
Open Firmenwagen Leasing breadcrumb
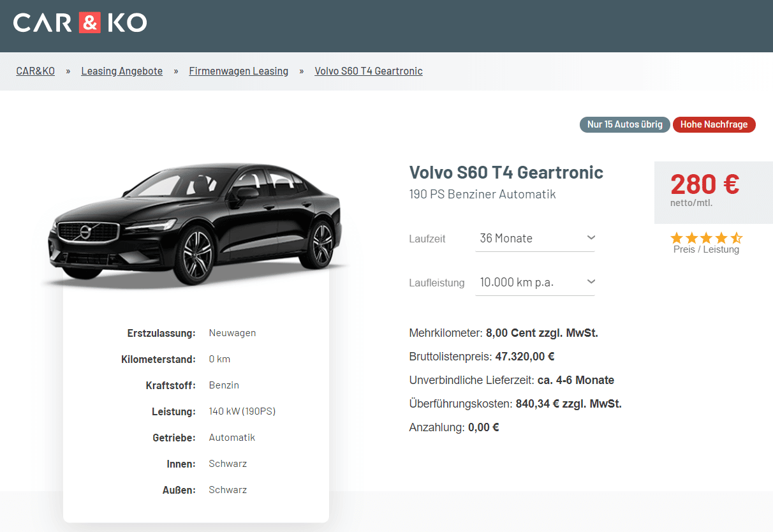[x=239, y=71]
